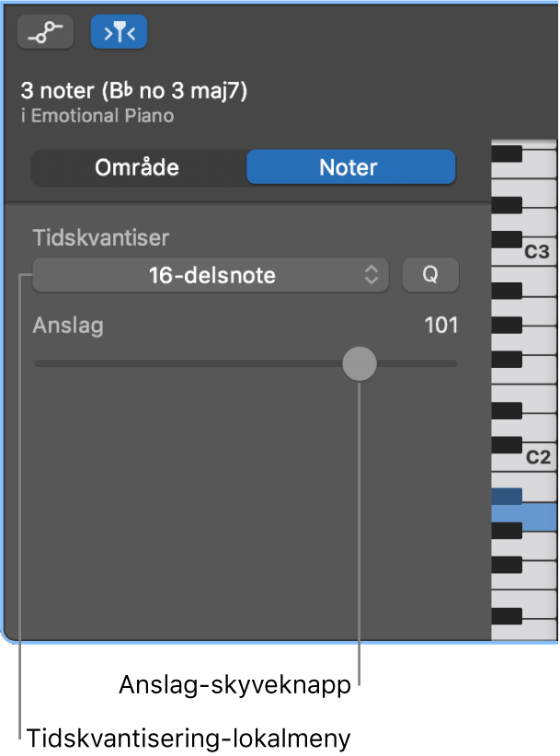The height and width of the screenshot is (756, 560).
Task: Switch the automation view toggle off
Action: tap(44, 31)
